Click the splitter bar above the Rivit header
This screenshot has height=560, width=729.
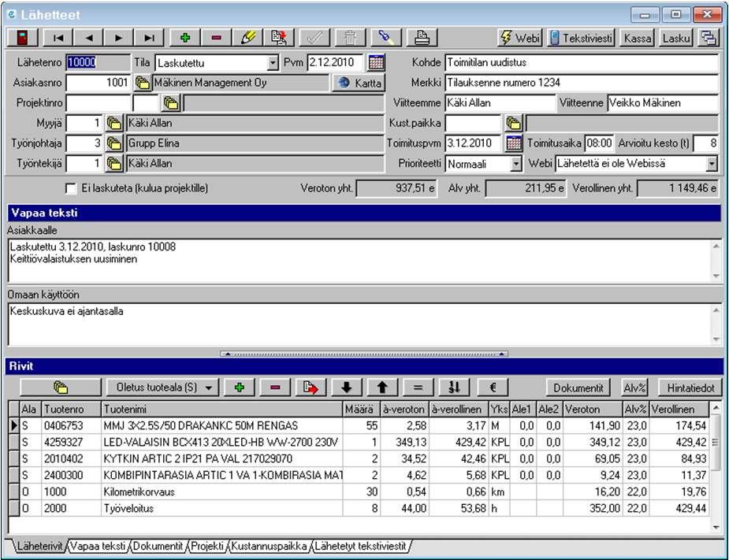pos(364,354)
